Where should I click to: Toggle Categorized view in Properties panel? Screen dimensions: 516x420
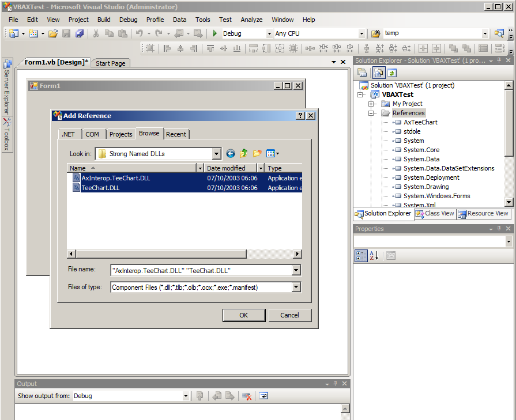[361, 256]
